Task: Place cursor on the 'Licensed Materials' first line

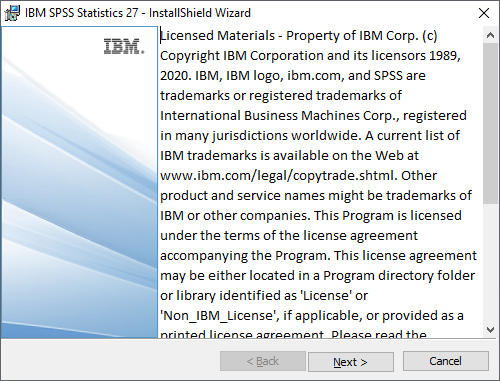Action: click(x=299, y=36)
